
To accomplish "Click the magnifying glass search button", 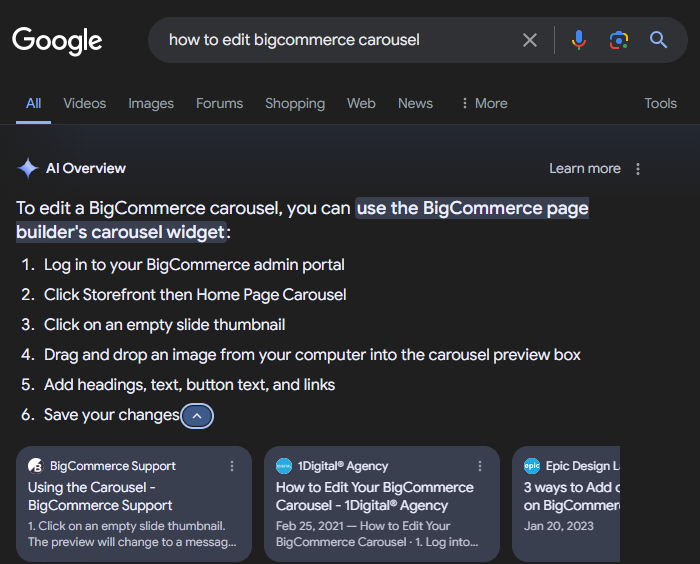I will [658, 40].
